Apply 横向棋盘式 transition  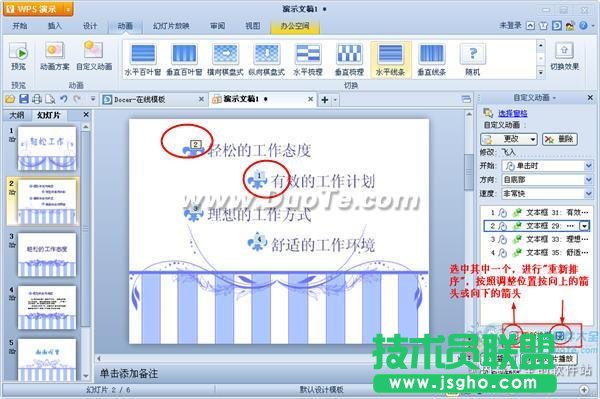click(225, 60)
